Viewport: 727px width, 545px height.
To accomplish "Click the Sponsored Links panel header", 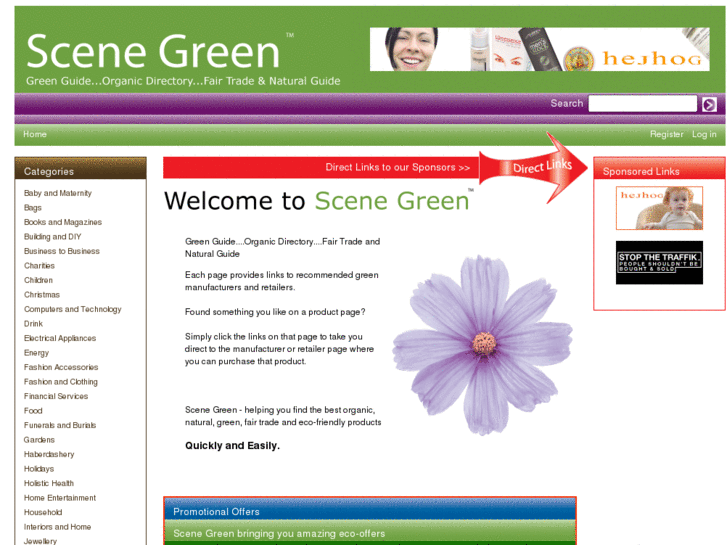I will [659, 168].
